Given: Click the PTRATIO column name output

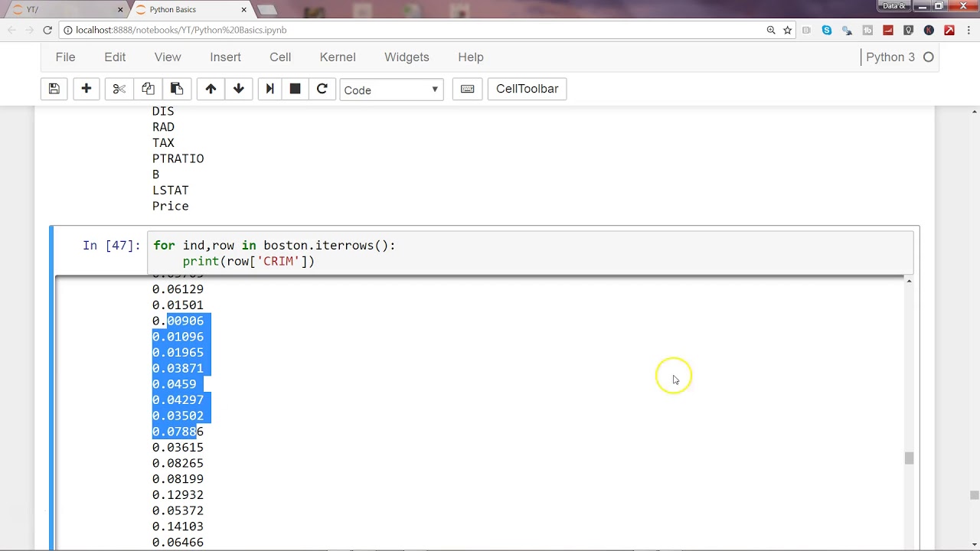Looking at the screenshot, I should click(178, 158).
